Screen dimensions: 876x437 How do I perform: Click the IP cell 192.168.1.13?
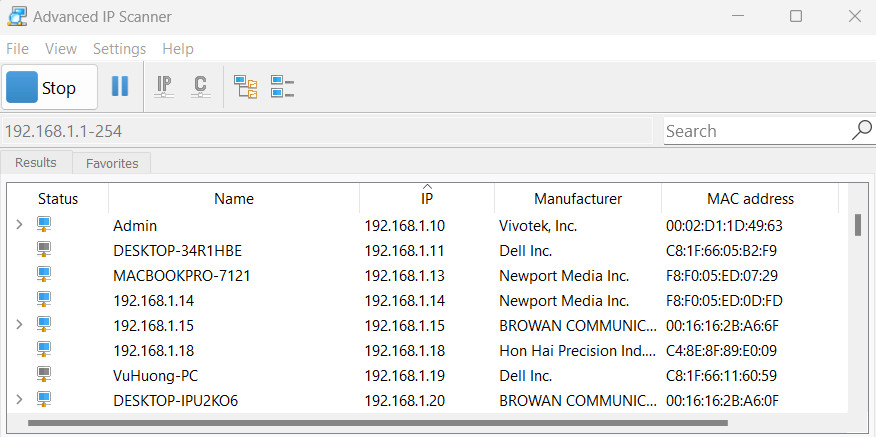(404, 276)
